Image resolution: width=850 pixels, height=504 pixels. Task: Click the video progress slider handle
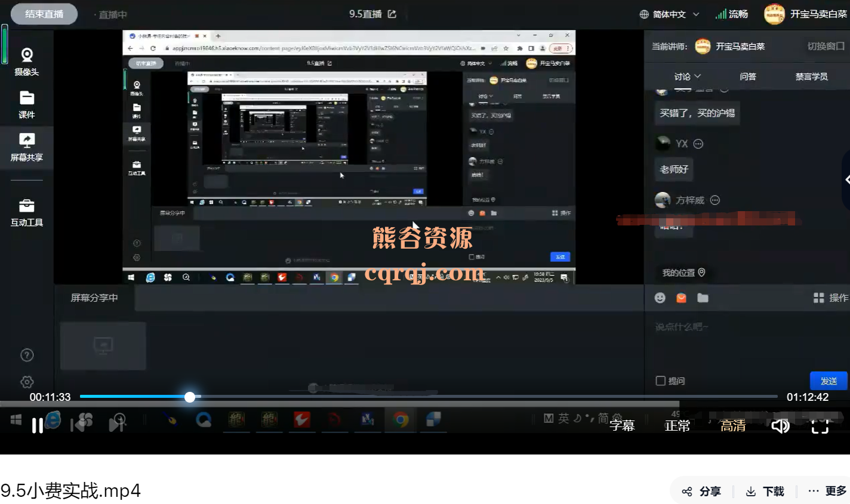coord(190,397)
